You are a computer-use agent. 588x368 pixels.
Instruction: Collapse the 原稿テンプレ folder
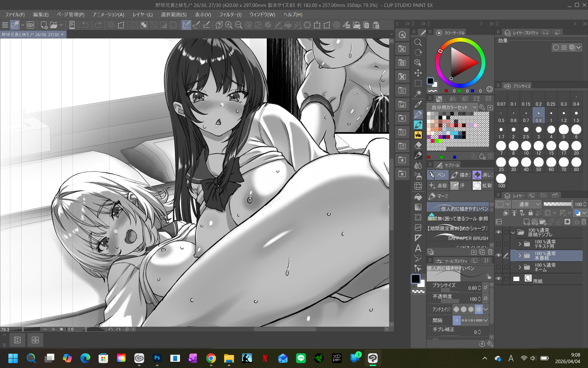pyautogui.click(x=513, y=232)
